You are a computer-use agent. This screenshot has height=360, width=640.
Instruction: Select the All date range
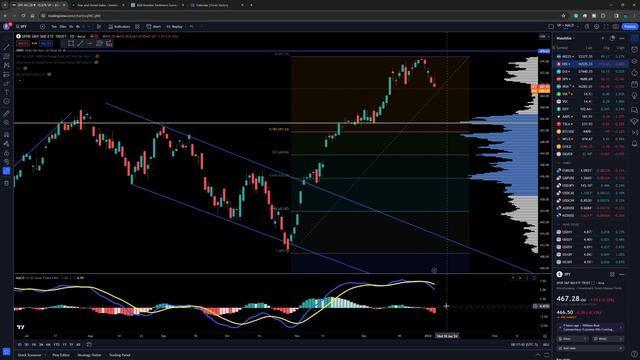tap(78, 344)
